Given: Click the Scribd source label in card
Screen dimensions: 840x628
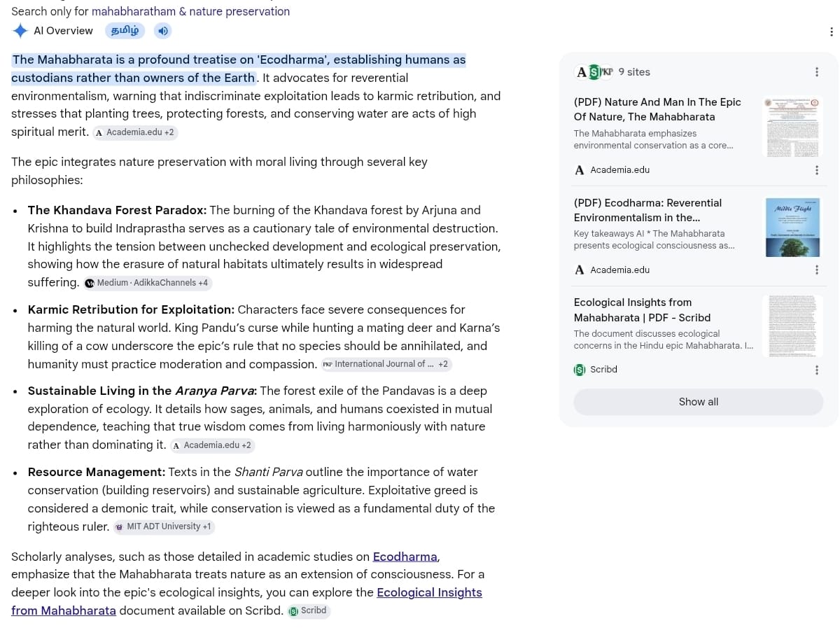Looking at the screenshot, I should point(603,370).
